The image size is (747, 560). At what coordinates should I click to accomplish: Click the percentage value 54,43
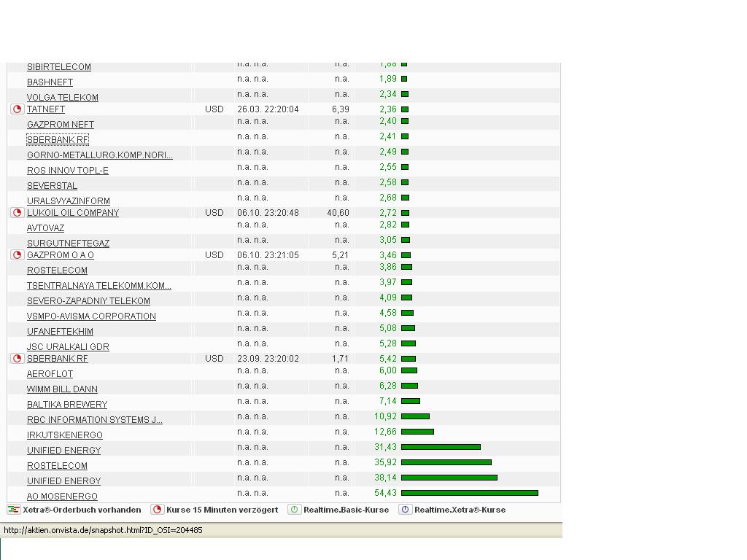[x=385, y=493]
